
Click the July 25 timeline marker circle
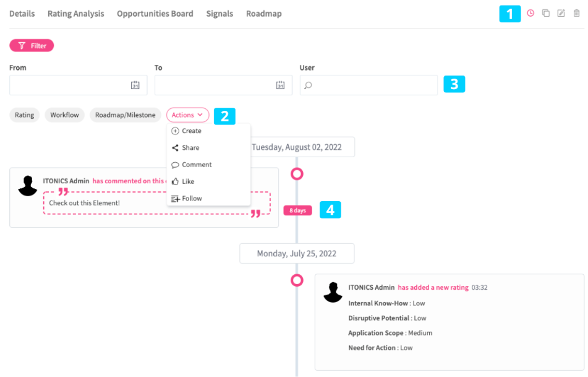pyautogui.click(x=297, y=280)
